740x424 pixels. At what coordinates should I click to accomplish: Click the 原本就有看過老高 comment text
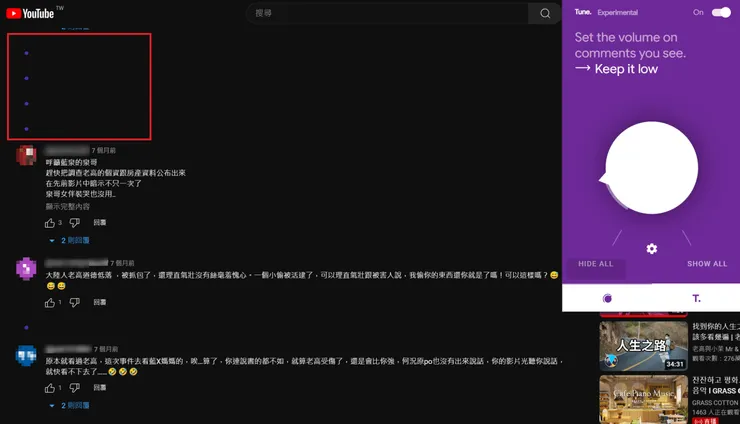click(304, 366)
